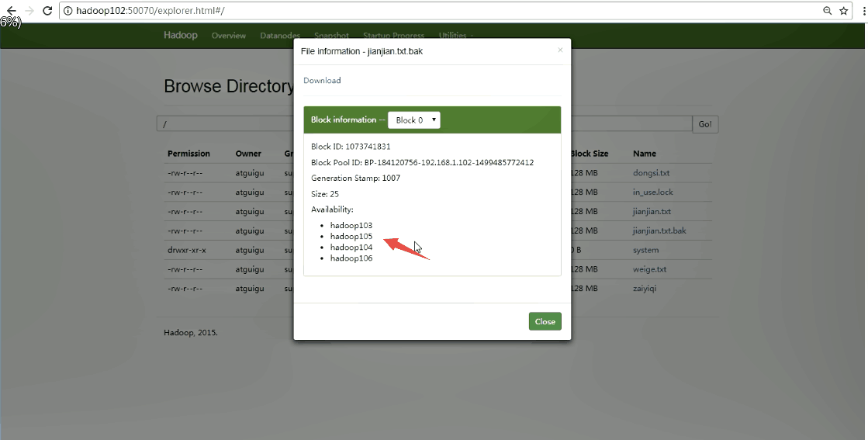The image size is (868, 440).
Task: Open the dongsi.txt file link
Action: pyautogui.click(x=651, y=173)
